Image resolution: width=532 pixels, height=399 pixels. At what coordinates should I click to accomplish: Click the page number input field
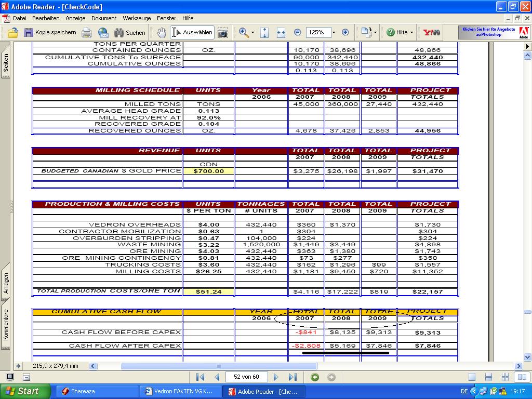tap(246, 377)
